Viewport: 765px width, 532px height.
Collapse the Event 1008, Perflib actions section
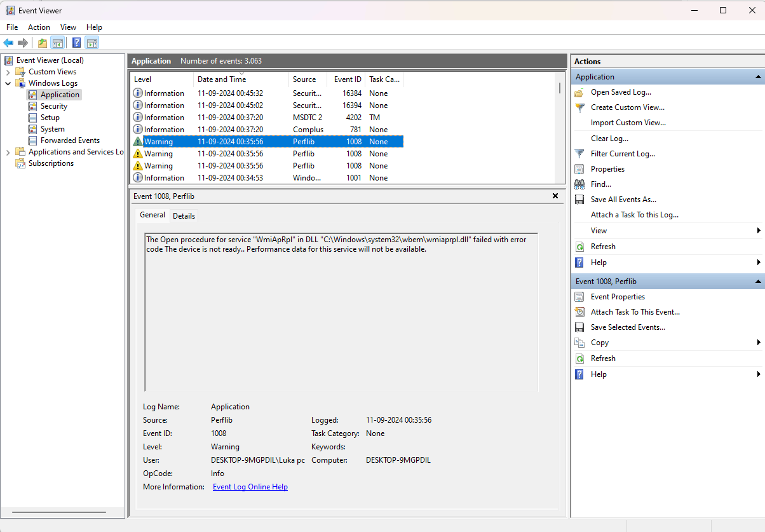(x=758, y=282)
